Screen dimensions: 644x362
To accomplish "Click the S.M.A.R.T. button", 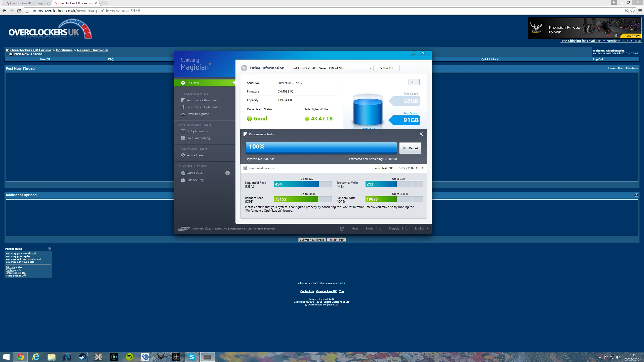I will click(387, 68).
